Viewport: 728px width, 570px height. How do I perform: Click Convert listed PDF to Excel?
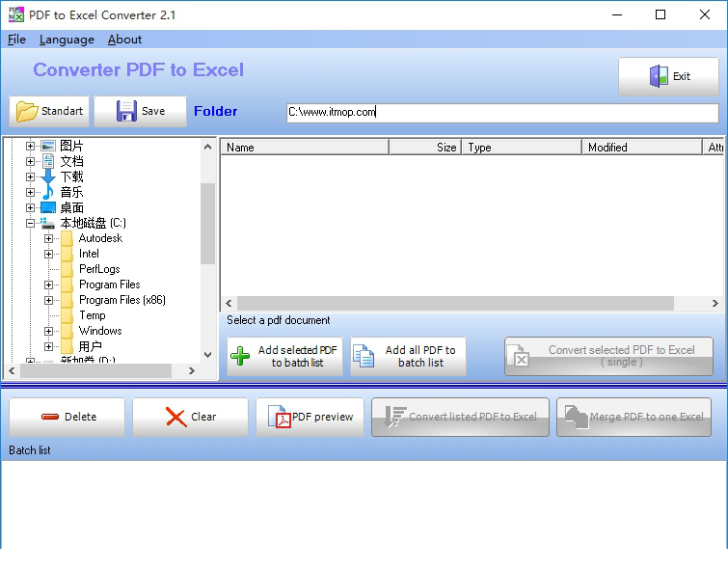pyautogui.click(x=460, y=417)
